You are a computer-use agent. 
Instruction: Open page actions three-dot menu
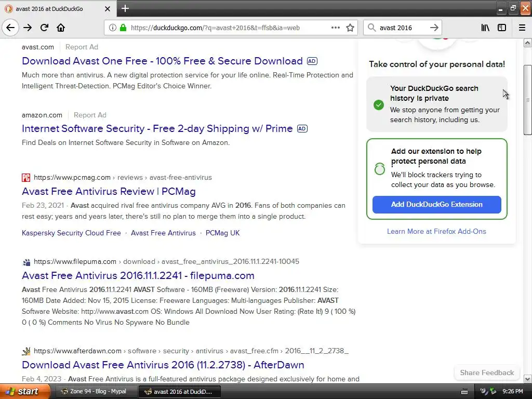pos(335,28)
